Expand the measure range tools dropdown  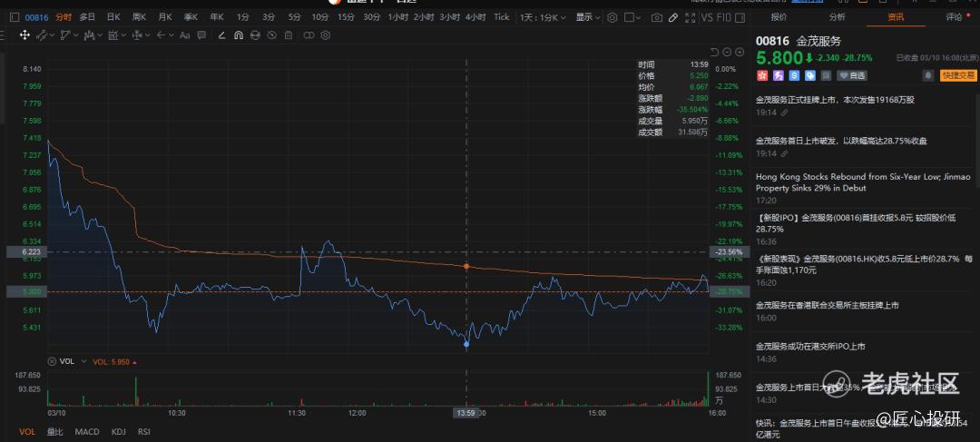(x=123, y=35)
